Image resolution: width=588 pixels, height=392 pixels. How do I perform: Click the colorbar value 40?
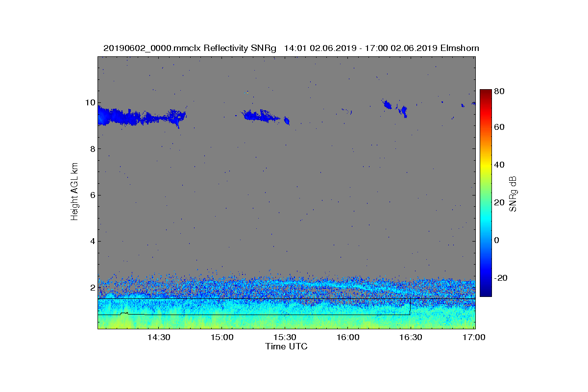499,165
